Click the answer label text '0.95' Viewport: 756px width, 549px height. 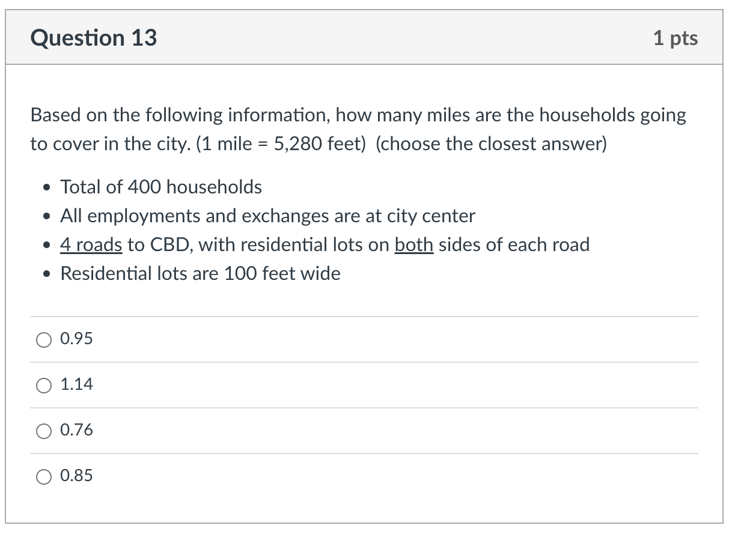pyautogui.click(x=76, y=338)
